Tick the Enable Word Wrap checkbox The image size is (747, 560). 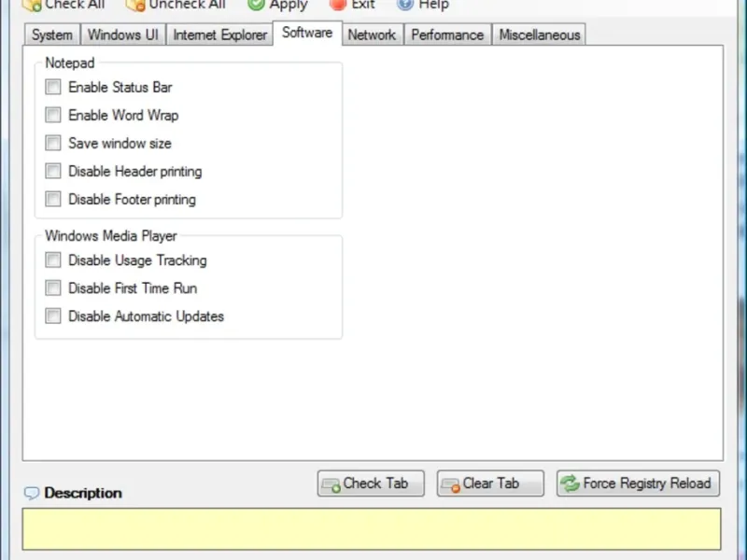pos(53,115)
